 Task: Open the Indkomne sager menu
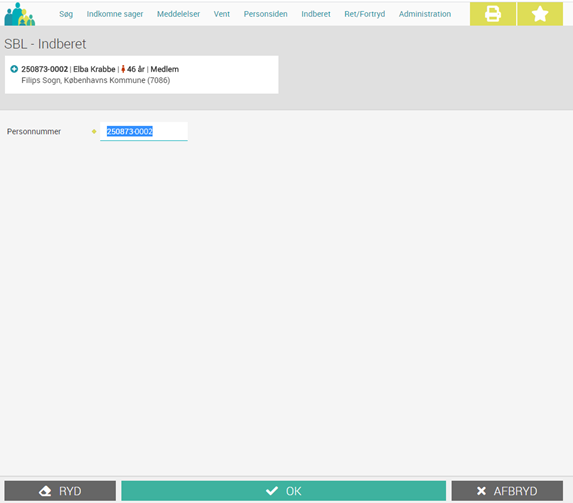tap(115, 14)
